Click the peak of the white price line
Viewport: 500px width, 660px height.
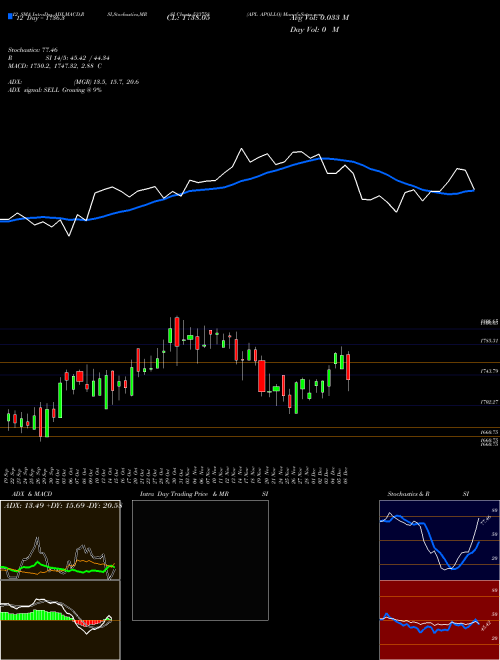[x=242, y=149]
